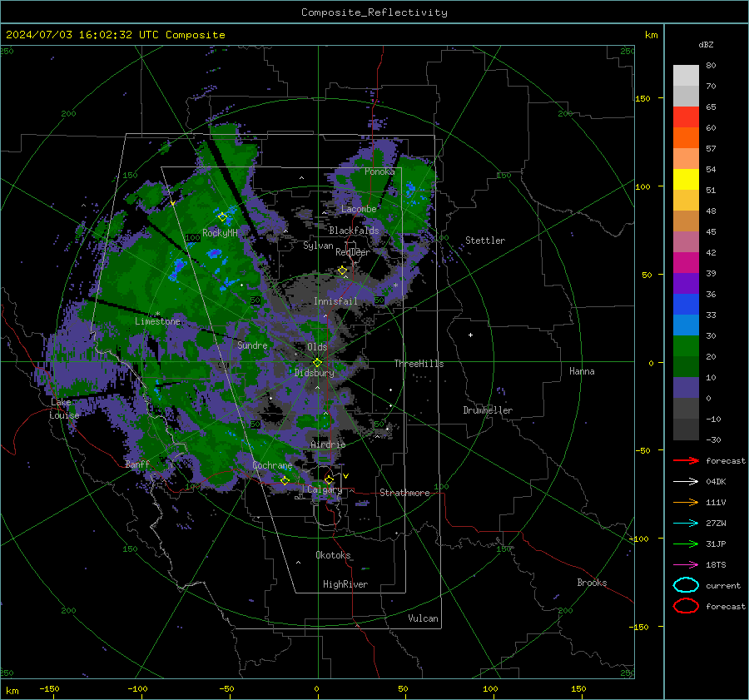The image size is (749, 700).
Task: Click the Sylvan map label
Action: click(318, 246)
